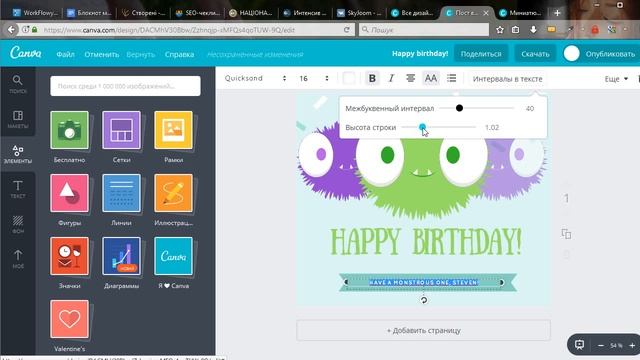
Task: Click the bookmark star icon
Action: point(500,29)
